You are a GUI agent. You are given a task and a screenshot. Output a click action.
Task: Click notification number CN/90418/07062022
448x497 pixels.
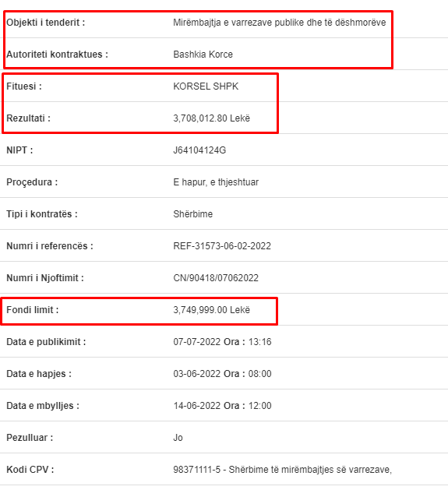(216, 278)
